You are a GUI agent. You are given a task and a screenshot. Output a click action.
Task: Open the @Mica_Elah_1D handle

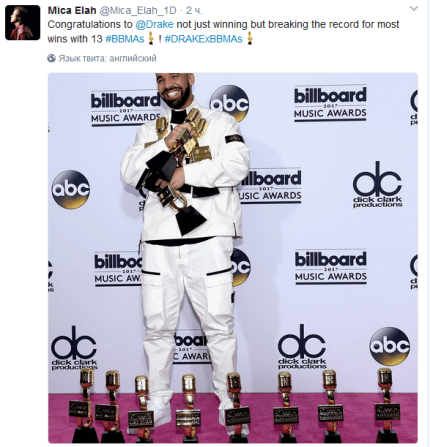point(138,10)
